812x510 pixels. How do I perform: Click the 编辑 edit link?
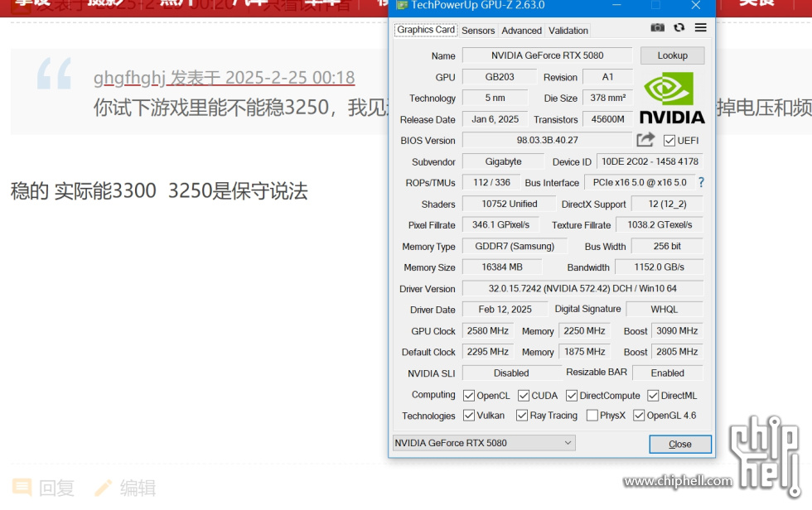138,488
